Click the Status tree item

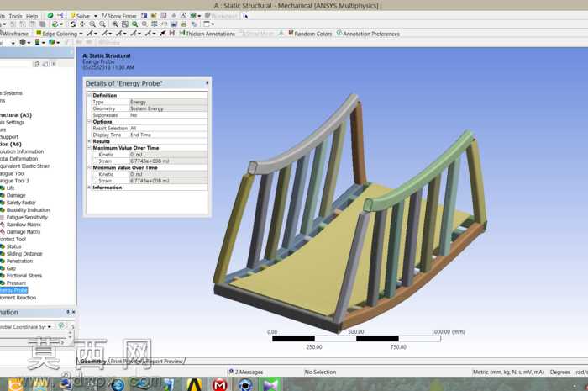13,246
